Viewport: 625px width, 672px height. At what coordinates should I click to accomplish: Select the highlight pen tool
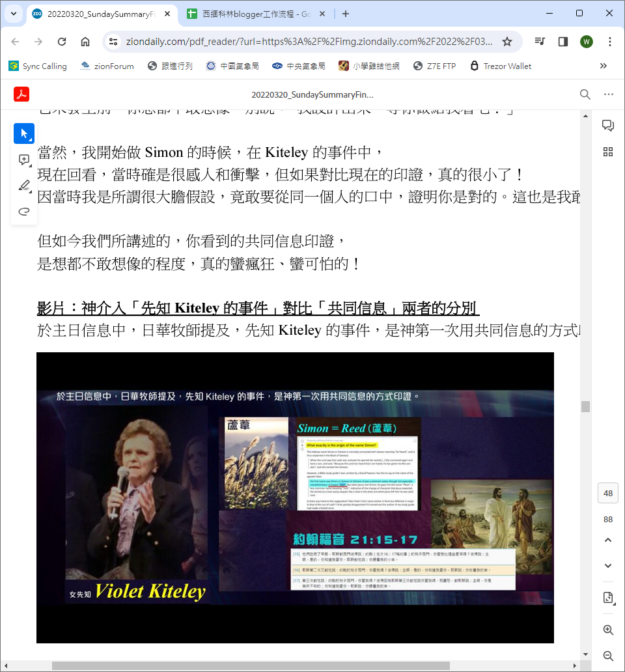[24, 186]
